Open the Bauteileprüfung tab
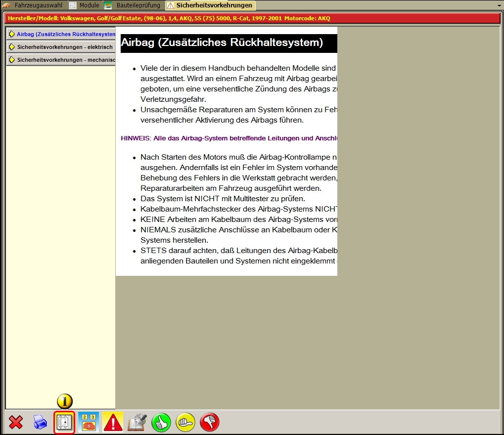504x435 pixels. [133, 5]
